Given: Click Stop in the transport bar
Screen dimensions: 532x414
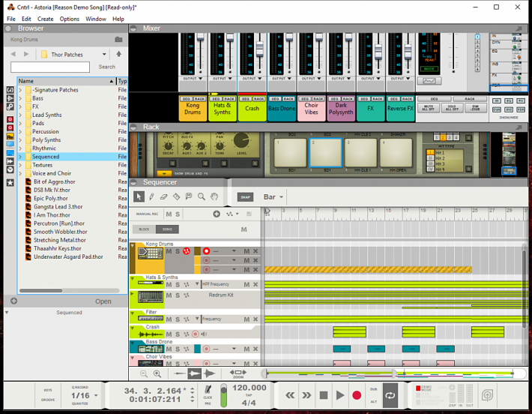Looking at the screenshot, I should point(324,395).
